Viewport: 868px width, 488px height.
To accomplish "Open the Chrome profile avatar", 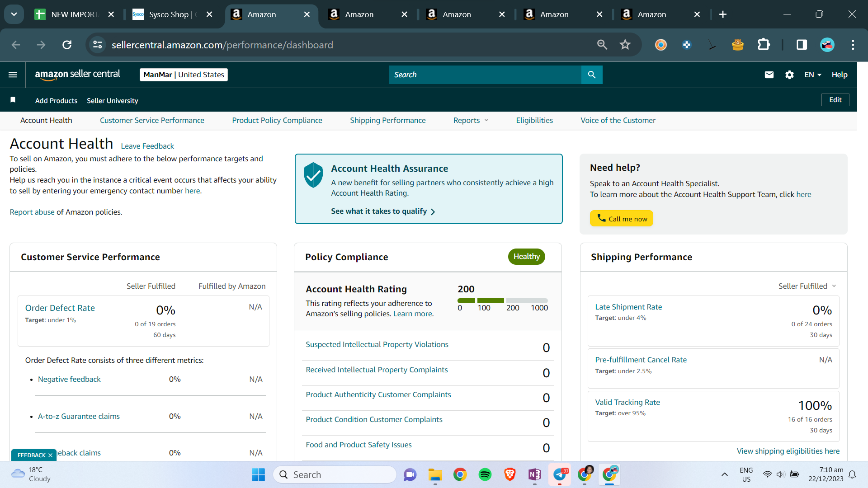I will tap(827, 45).
